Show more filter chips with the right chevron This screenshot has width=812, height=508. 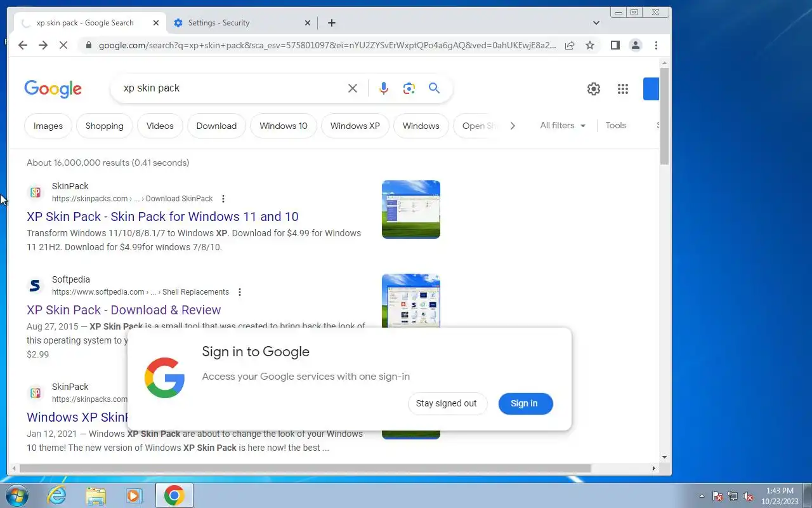(x=513, y=126)
